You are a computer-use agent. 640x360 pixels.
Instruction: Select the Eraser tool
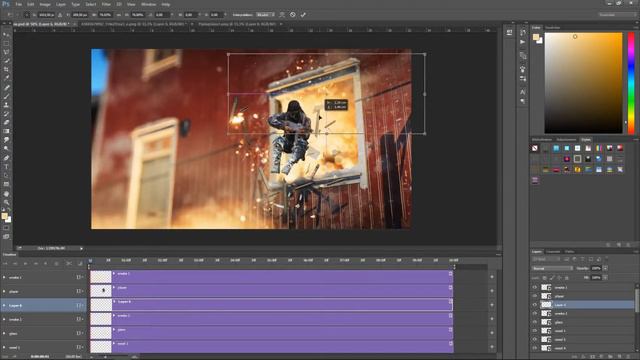(x=6, y=122)
